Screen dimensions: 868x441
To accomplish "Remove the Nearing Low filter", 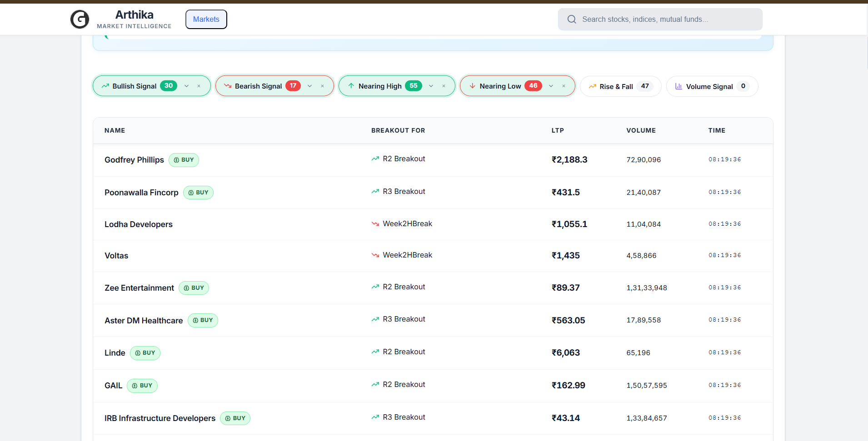I will [564, 85].
